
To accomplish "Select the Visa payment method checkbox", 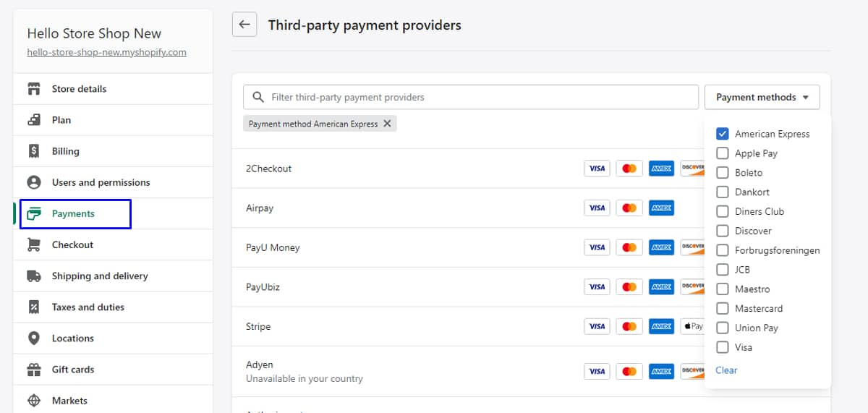I will pyautogui.click(x=722, y=347).
